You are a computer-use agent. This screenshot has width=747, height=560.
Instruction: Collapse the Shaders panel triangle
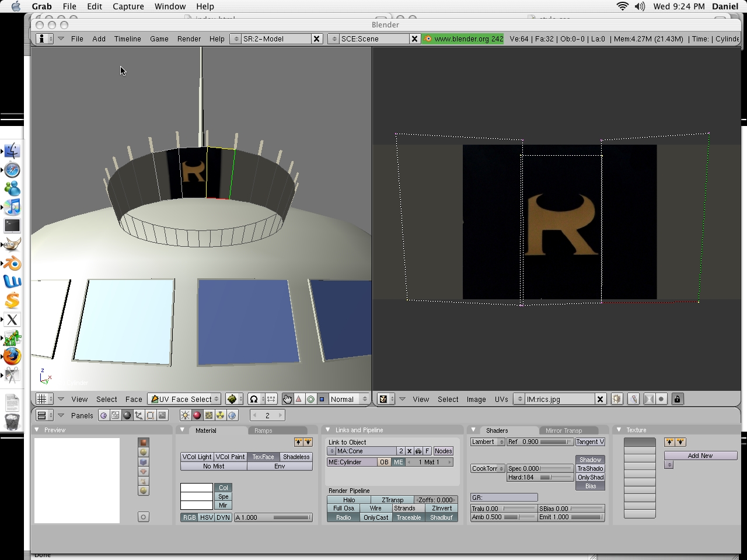tap(474, 430)
